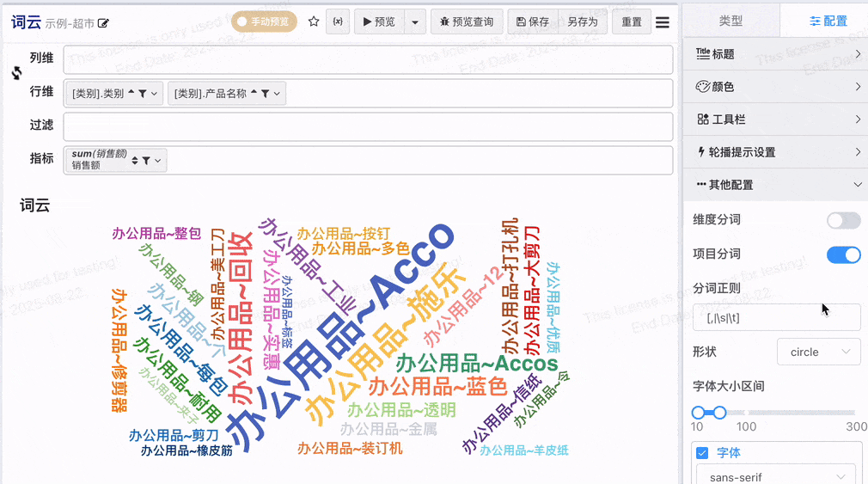This screenshot has width=868, height=484.
Task: Disable the 项目分词 switch
Action: point(844,254)
